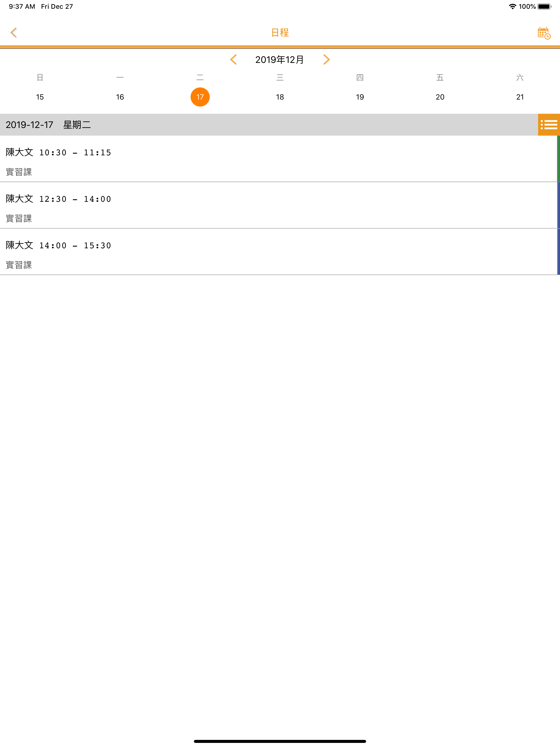Tap the 五 weekday header
Viewport: 560px width, 747px height.
tap(440, 77)
